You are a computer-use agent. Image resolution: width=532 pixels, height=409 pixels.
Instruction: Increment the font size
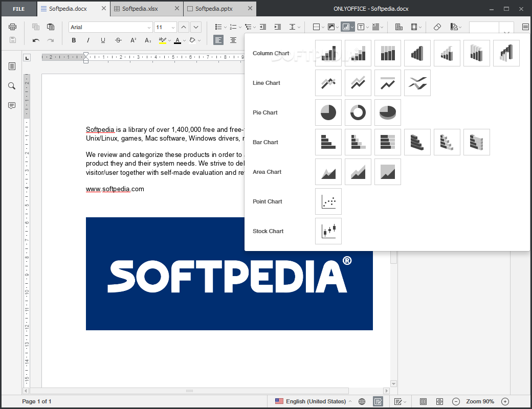[x=184, y=27]
